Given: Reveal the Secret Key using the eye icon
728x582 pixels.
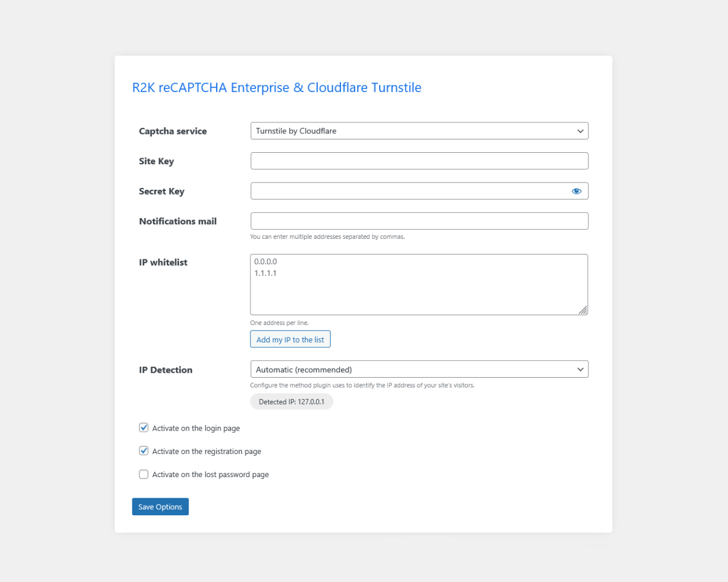Looking at the screenshot, I should coord(576,190).
